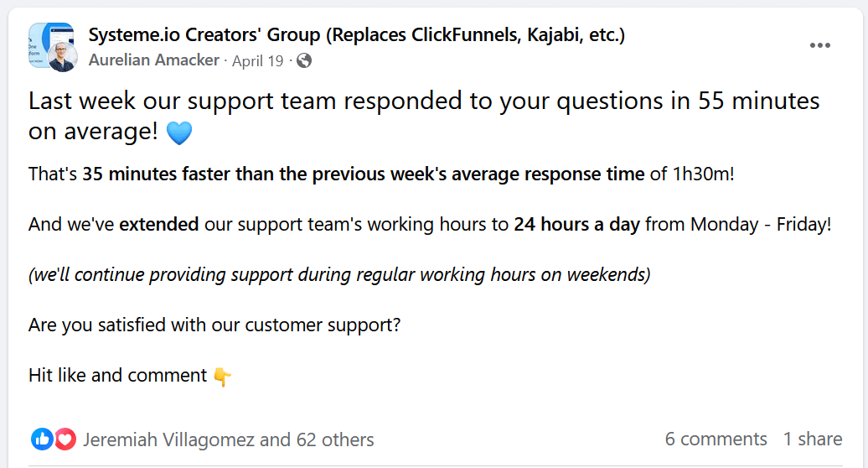This screenshot has height=468, width=868.
Task: View who reacted: Jeremiah Villagomez and 62 others
Action: click(x=228, y=439)
